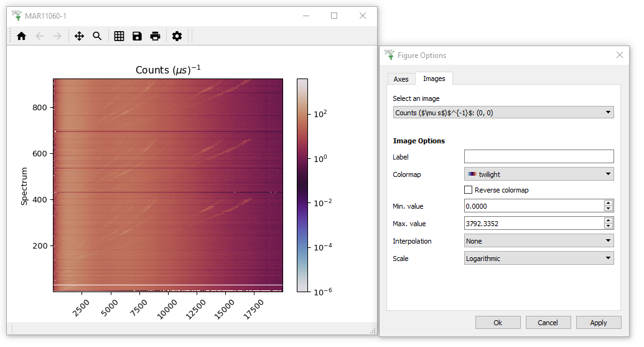This screenshot has height=347, width=644.
Task: Expand the Select an image dropdown
Action: (x=503, y=113)
